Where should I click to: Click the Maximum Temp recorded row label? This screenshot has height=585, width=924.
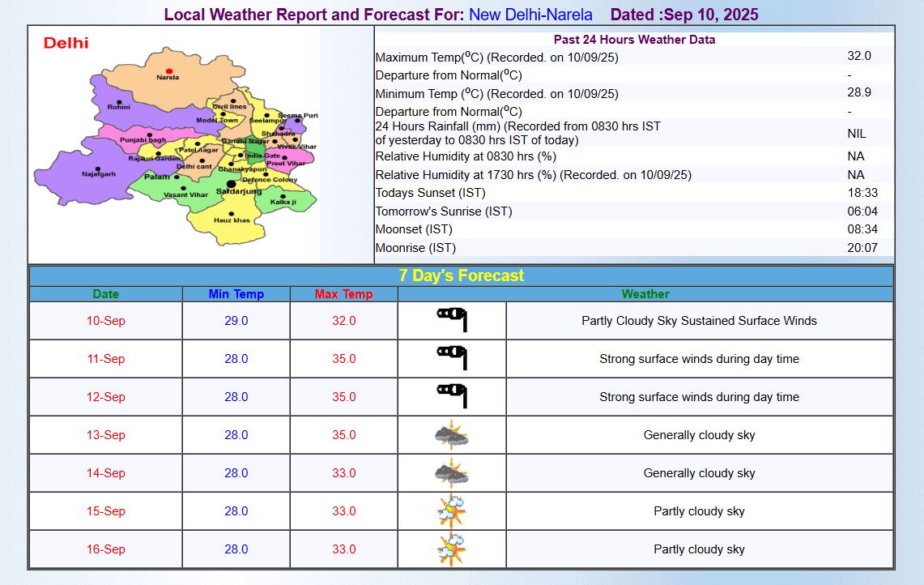tap(496, 58)
